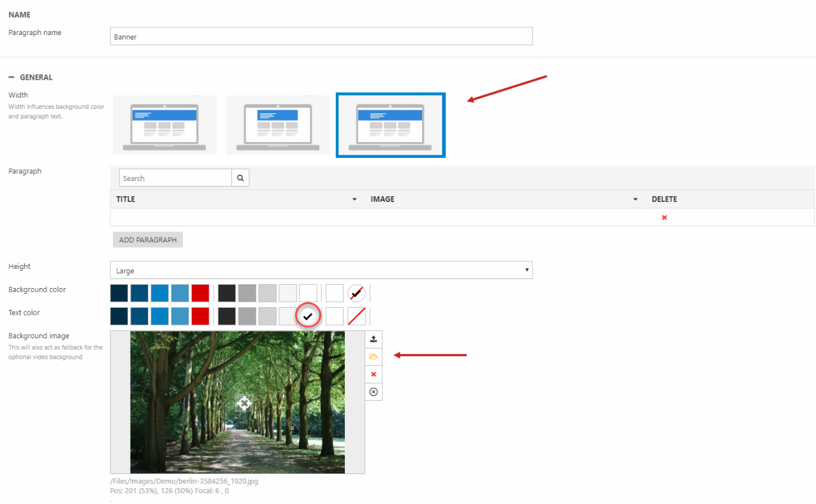The width and height of the screenshot is (816, 504).
Task: Open custom color box in Text color row
Action: click(x=335, y=316)
